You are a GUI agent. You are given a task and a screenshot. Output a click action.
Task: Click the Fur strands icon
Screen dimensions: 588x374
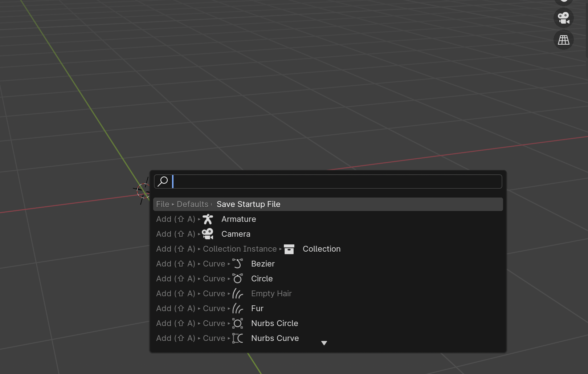coord(237,308)
